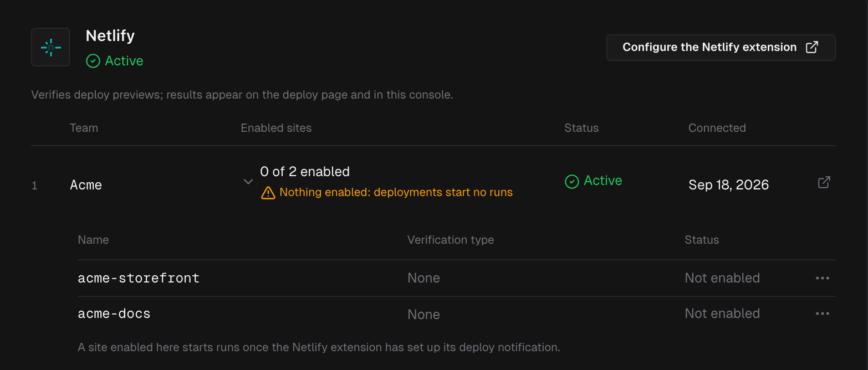
Task: Click verification type None for acme-storefront
Action: [423, 278]
